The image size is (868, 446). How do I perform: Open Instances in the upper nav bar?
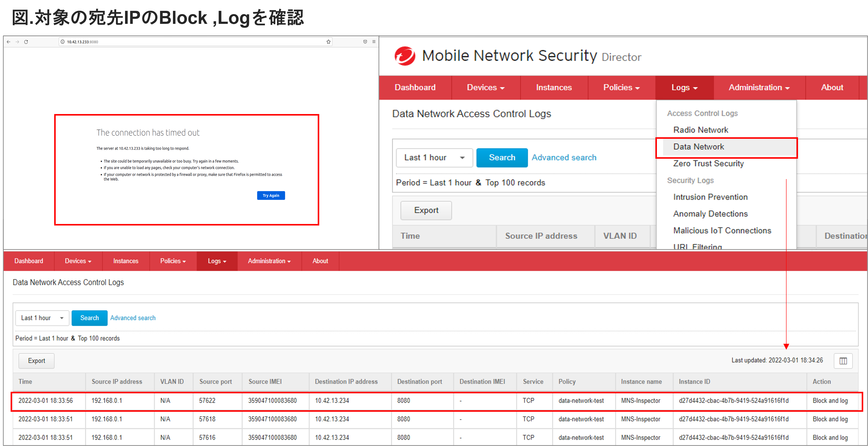[554, 87]
